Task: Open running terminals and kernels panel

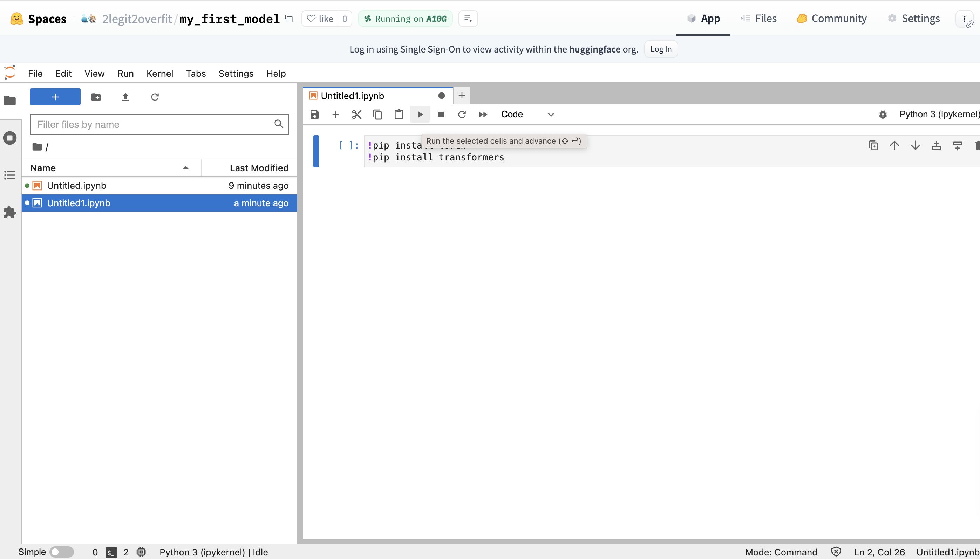Action: pyautogui.click(x=9, y=138)
